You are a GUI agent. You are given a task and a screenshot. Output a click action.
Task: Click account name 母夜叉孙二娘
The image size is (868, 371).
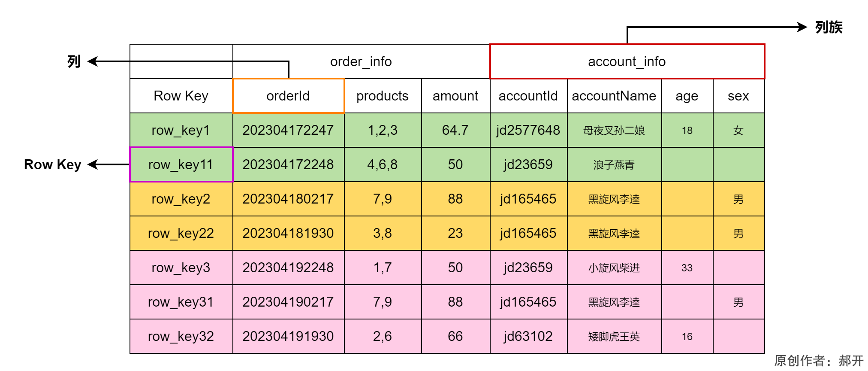coord(614,130)
